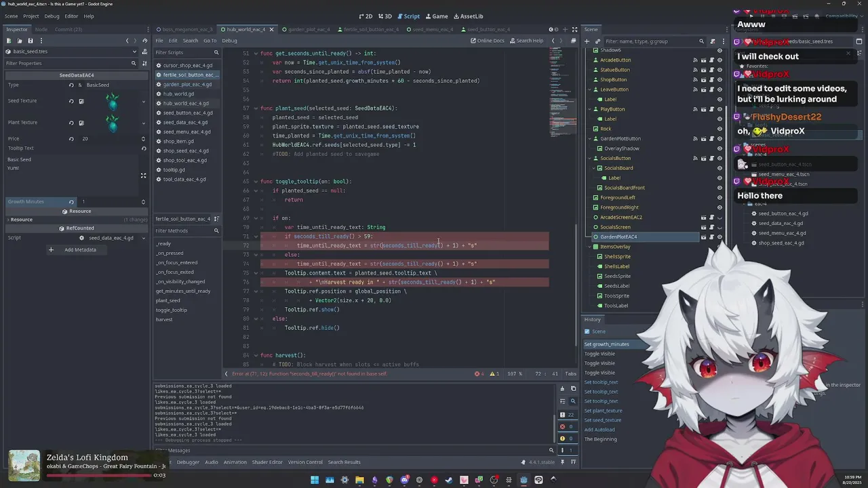The width and height of the screenshot is (868, 488).
Task: Toggle visibility of the ArcadeButton node
Action: (719, 60)
